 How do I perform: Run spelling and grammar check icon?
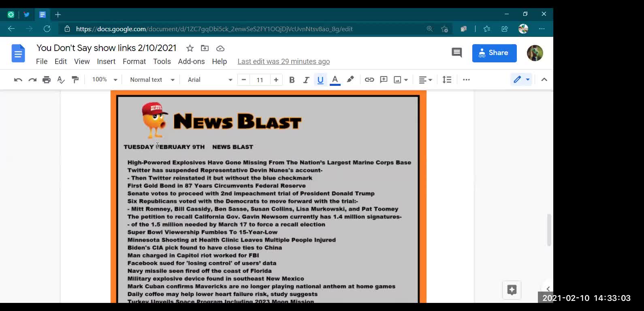coord(61,80)
